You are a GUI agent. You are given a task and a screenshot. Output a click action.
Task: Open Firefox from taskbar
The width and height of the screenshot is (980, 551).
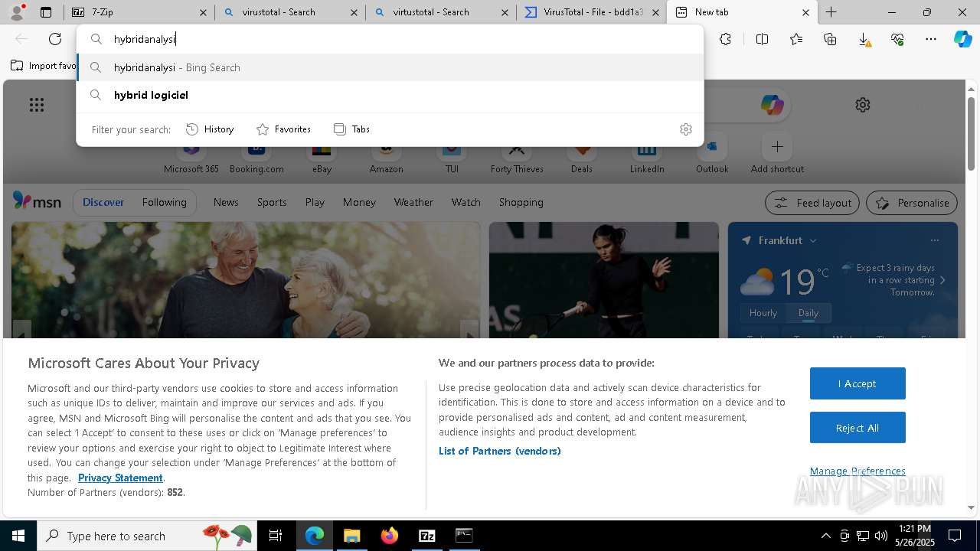tap(389, 536)
